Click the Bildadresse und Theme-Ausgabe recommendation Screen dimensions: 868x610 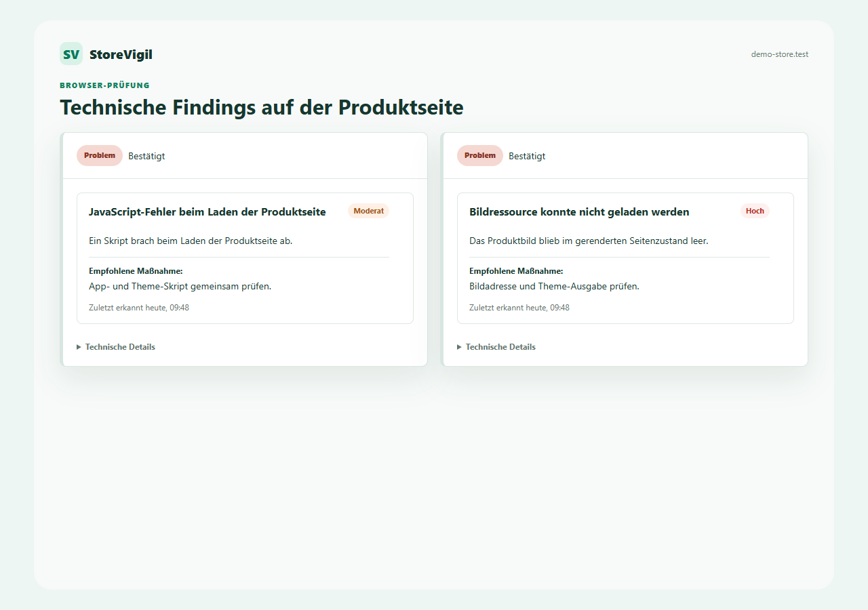coord(554,287)
